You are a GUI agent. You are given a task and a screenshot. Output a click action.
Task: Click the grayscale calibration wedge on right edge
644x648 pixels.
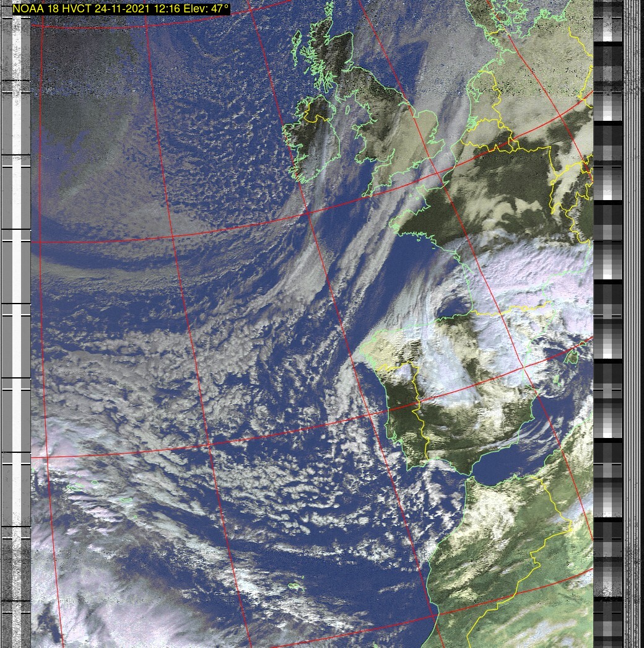coord(607,310)
